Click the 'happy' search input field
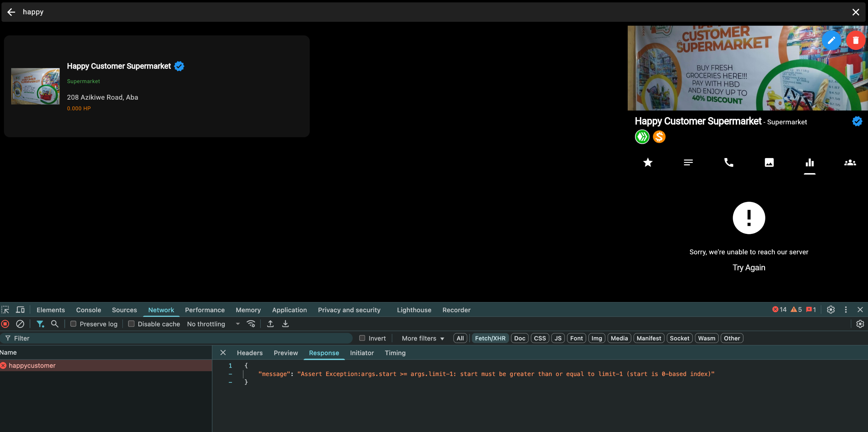The height and width of the screenshot is (432, 868). click(x=433, y=12)
